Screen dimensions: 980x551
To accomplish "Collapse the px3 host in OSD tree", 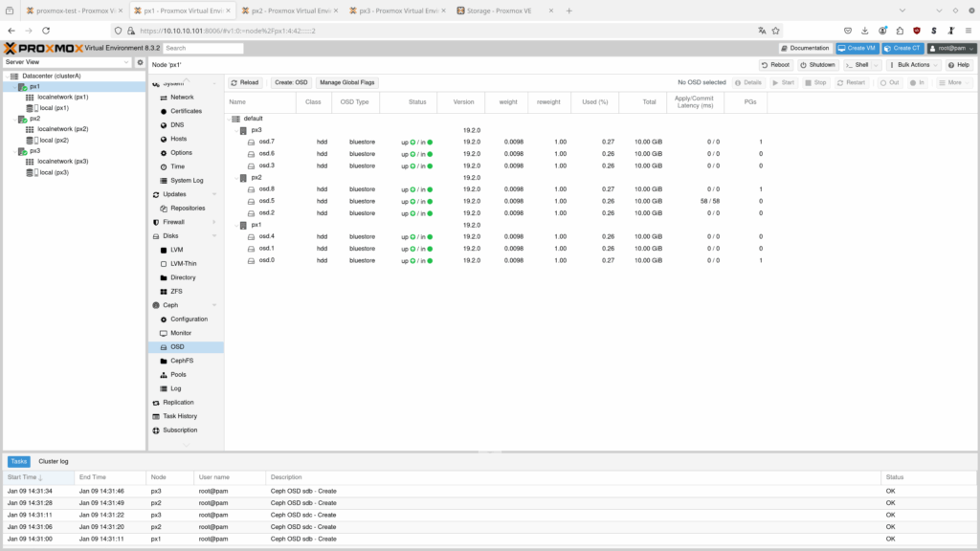I will (x=236, y=130).
